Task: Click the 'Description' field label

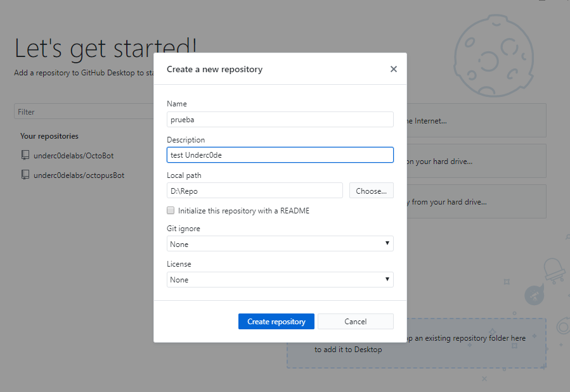Action: tap(186, 140)
